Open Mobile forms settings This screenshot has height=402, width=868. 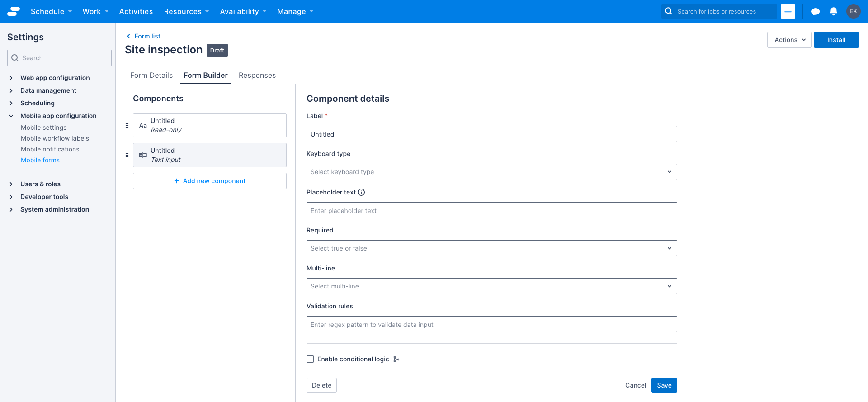click(x=40, y=160)
